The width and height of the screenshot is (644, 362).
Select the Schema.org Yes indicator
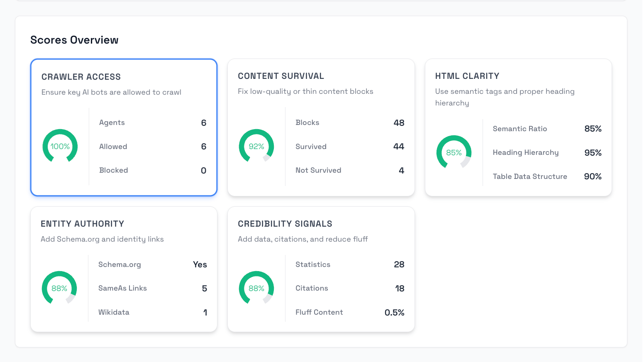coord(152,264)
